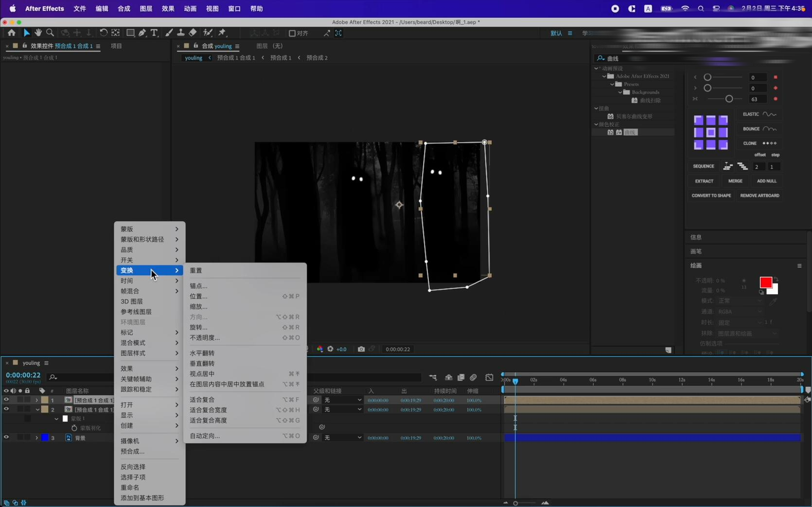Image resolution: width=812 pixels, height=507 pixels.
Task: Switch to the 项目 panel tab
Action: coord(116,46)
